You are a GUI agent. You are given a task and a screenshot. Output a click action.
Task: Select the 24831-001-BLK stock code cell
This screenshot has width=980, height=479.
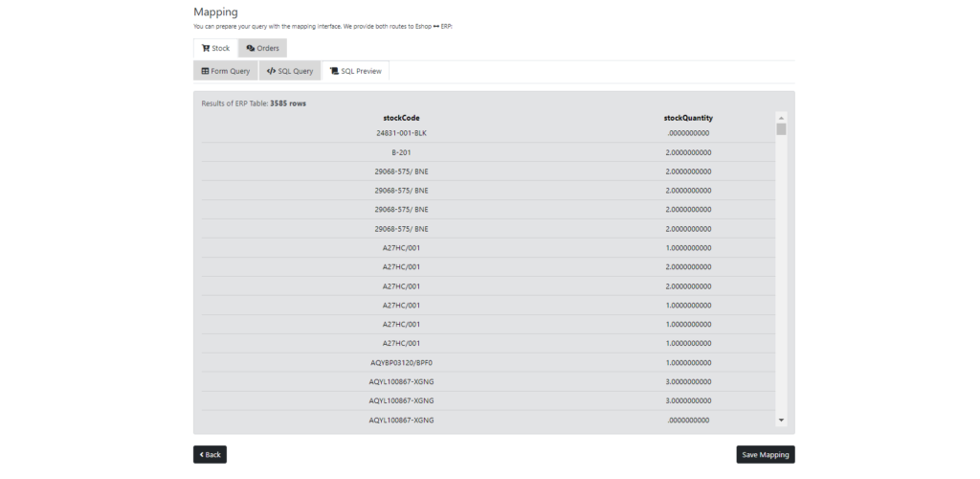coord(401,133)
